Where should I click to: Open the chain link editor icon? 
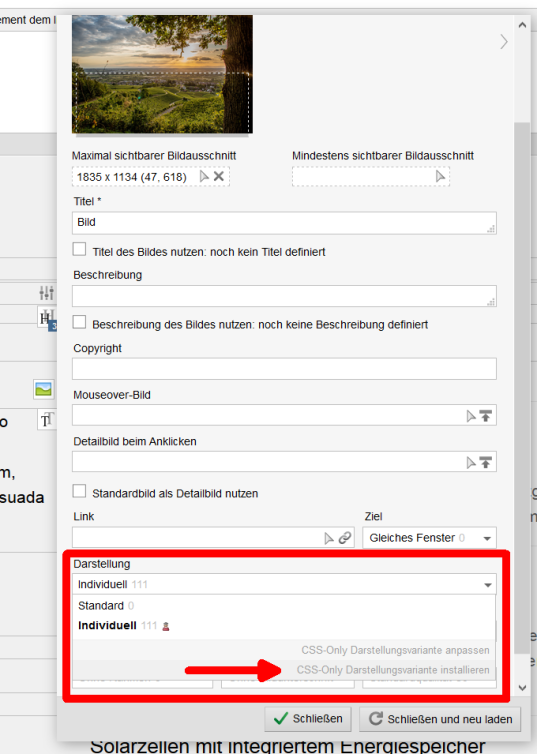tap(345, 538)
